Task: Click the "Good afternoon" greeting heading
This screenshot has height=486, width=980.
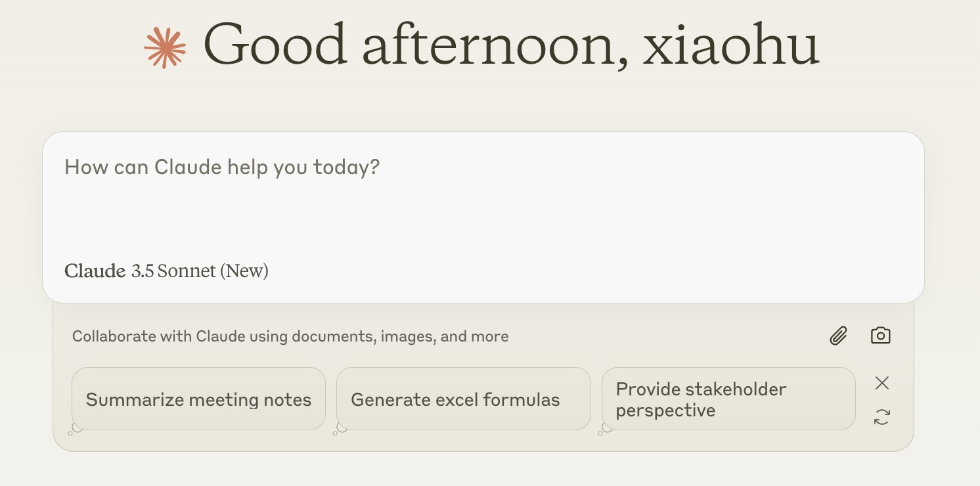Action: (414, 46)
